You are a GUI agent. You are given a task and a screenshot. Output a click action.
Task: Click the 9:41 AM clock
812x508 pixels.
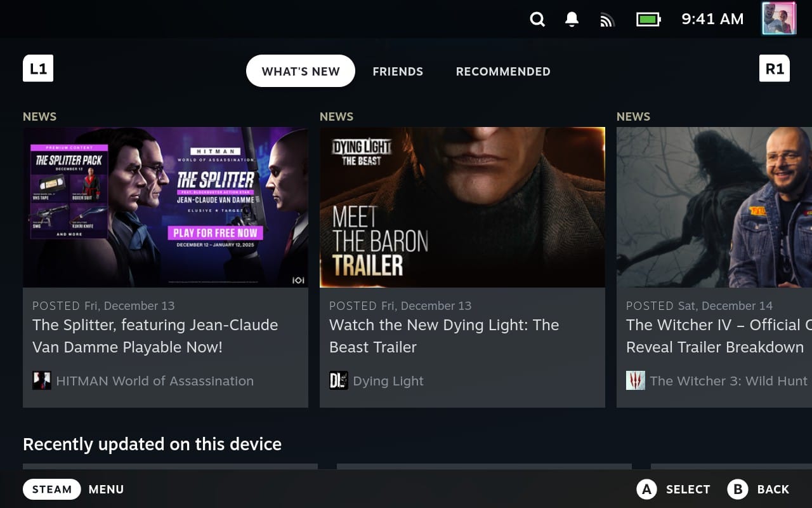pyautogui.click(x=712, y=19)
